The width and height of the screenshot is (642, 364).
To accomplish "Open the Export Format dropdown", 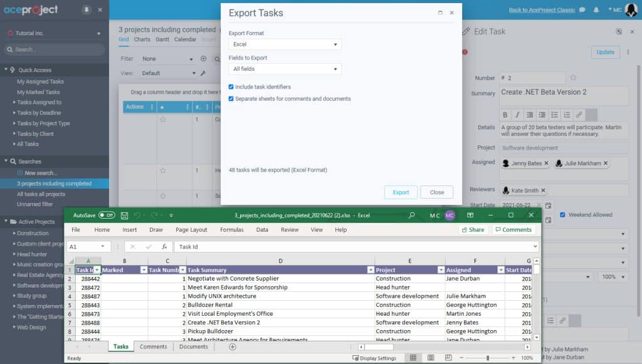I will 336,44.
